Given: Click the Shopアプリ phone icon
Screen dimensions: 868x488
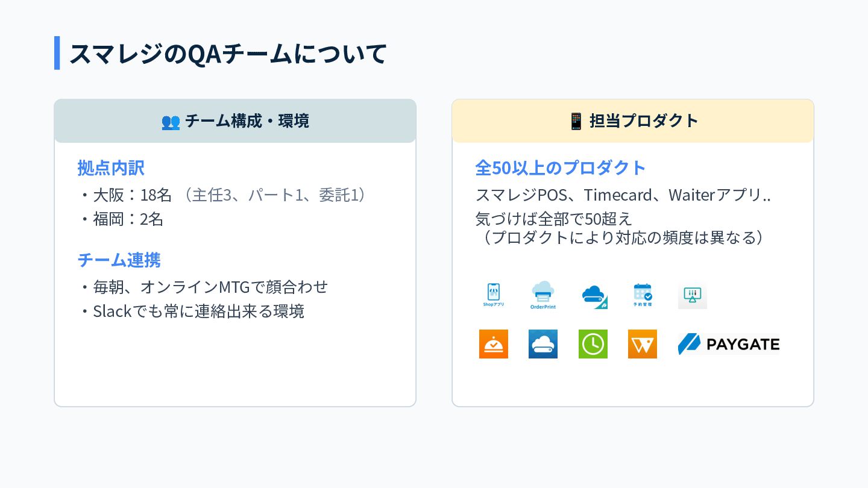Looking at the screenshot, I should click(x=494, y=295).
